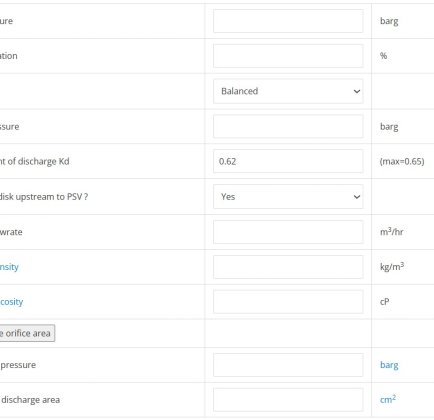Open the blue density link
The width and height of the screenshot is (434, 420).
point(9,267)
